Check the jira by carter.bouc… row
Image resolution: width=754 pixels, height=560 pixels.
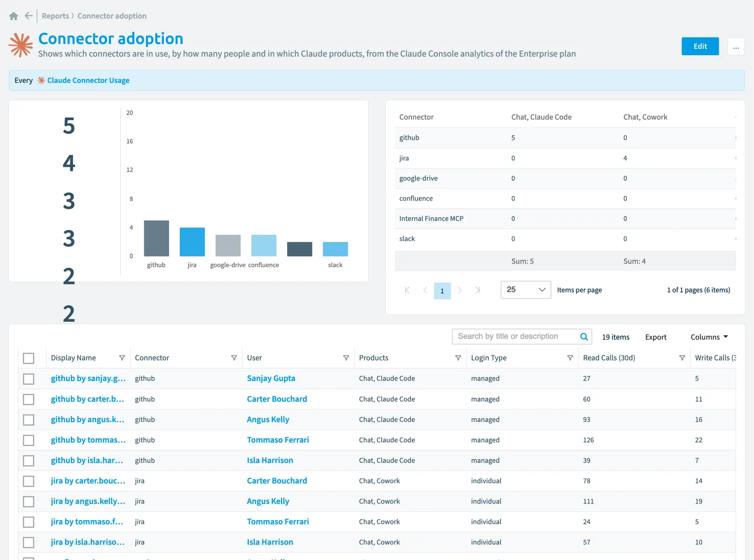(29, 481)
